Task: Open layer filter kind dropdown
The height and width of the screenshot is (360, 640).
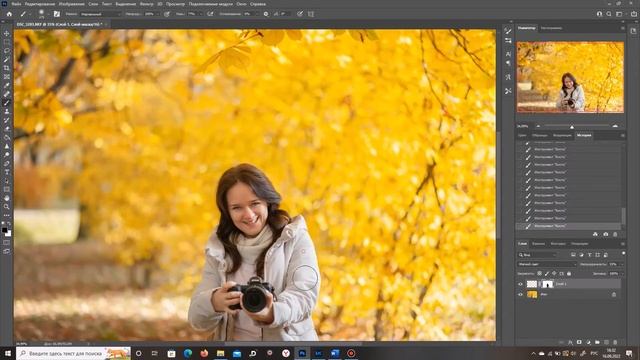Action: [538, 255]
